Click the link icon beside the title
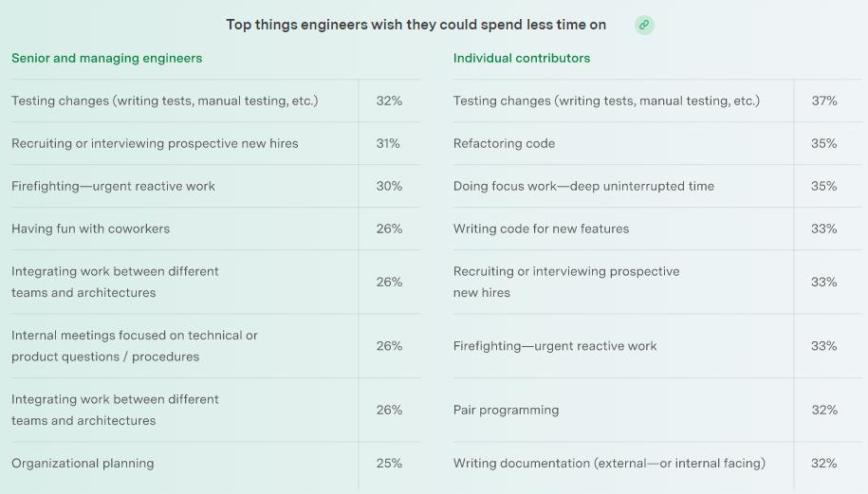This screenshot has width=868, height=494. point(644,25)
